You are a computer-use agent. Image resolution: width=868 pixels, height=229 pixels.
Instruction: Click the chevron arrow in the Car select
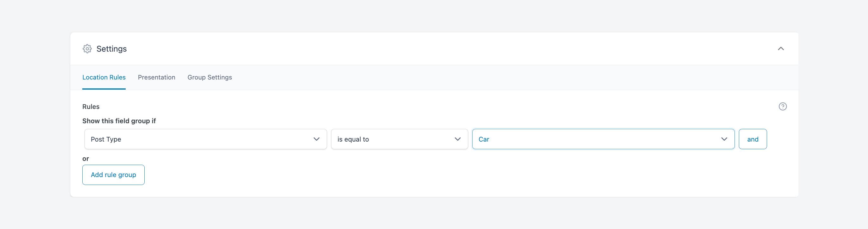click(724, 139)
